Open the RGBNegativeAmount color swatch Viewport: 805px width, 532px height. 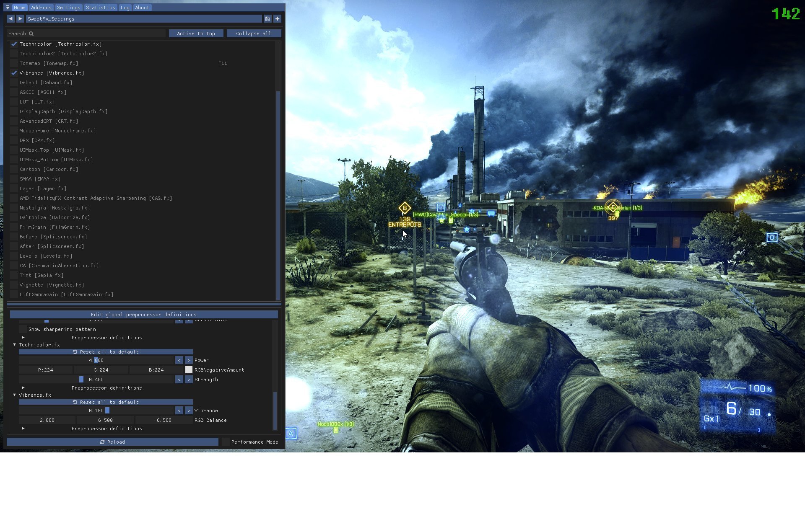189,370
